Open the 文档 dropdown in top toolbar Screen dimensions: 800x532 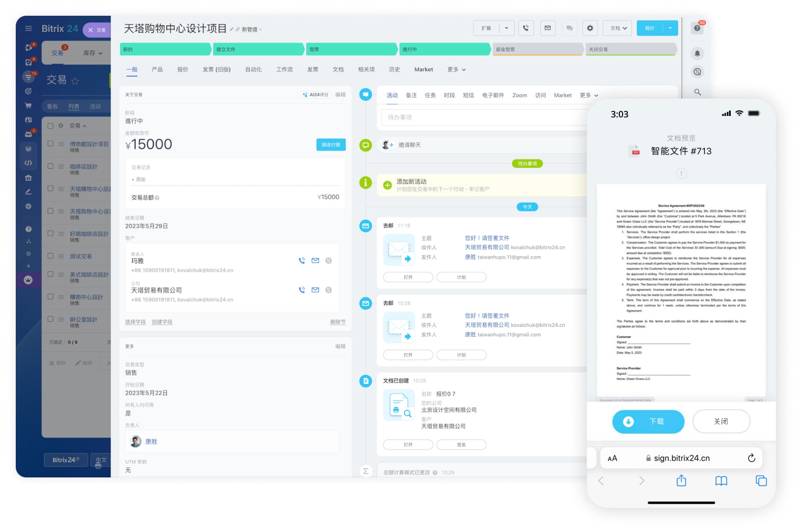(x=618, y=28)
